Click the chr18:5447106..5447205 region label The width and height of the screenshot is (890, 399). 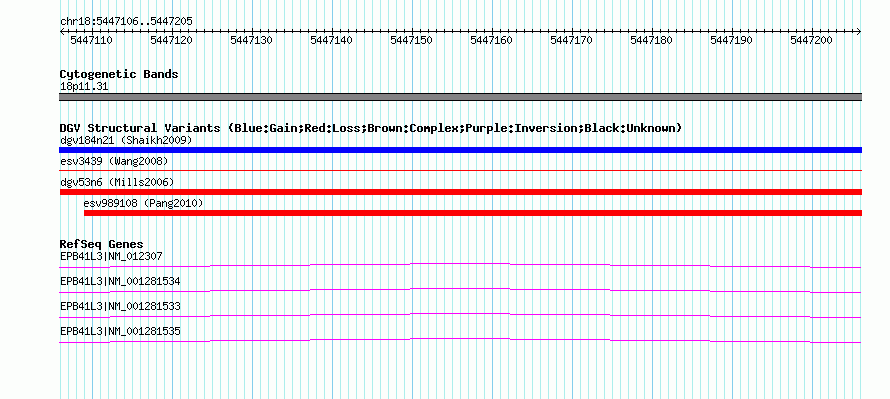pos(126,21)
